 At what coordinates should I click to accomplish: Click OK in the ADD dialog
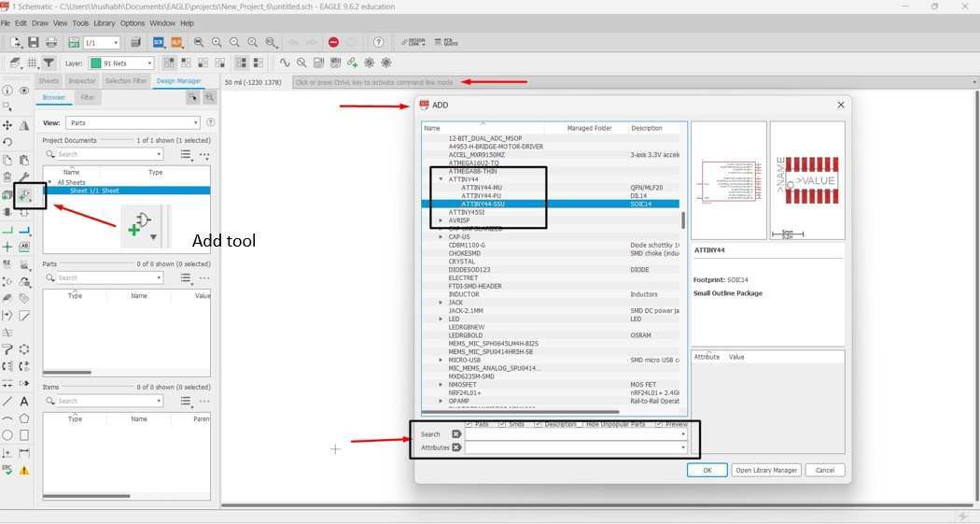coord(707,470)
